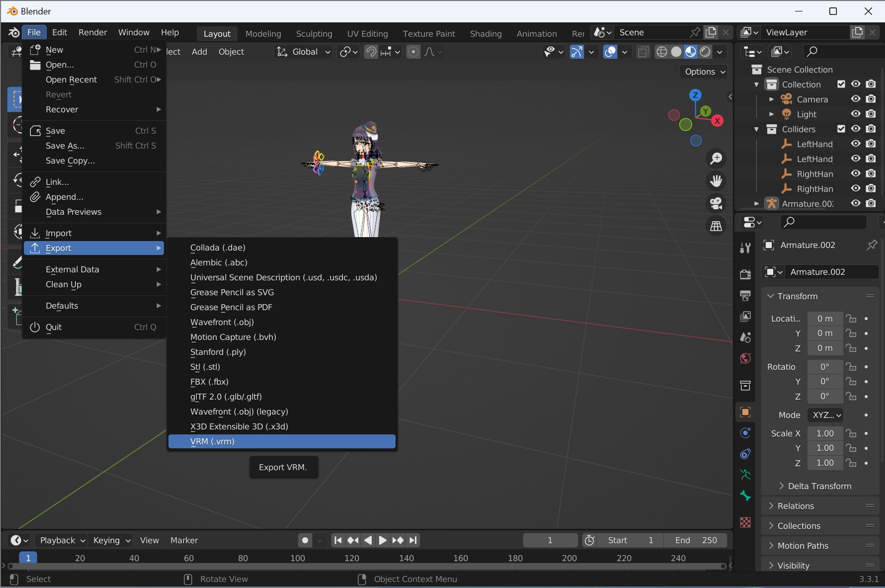The height and width of the screenshot is (588, 885).
Task: Open the viewport Options dropdown
Action: coord(705,72)
